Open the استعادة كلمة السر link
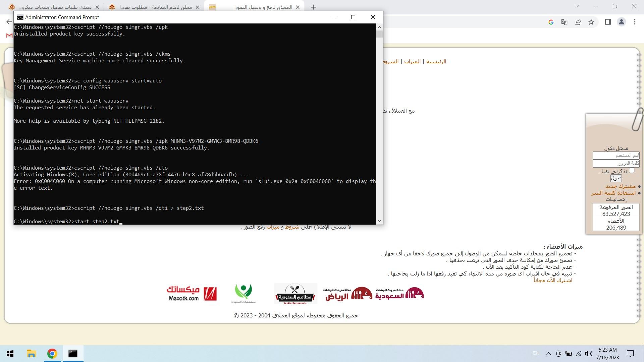Image resolution: width=644 pixels, height=362 pixels. pyautogui.click(x=613, y=193)
